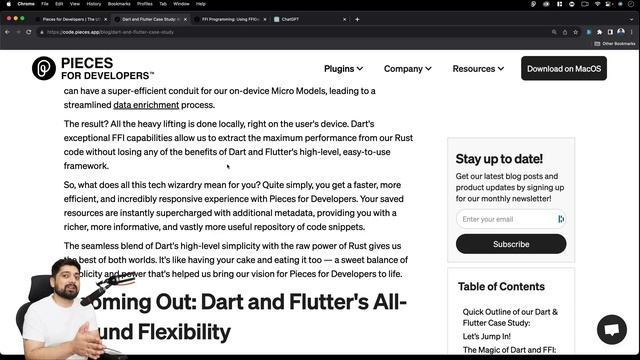This screenshot has width=640, height=360.
Task: Click the paragraph starting 'So, what does'
Action: (x=233, y=206)
